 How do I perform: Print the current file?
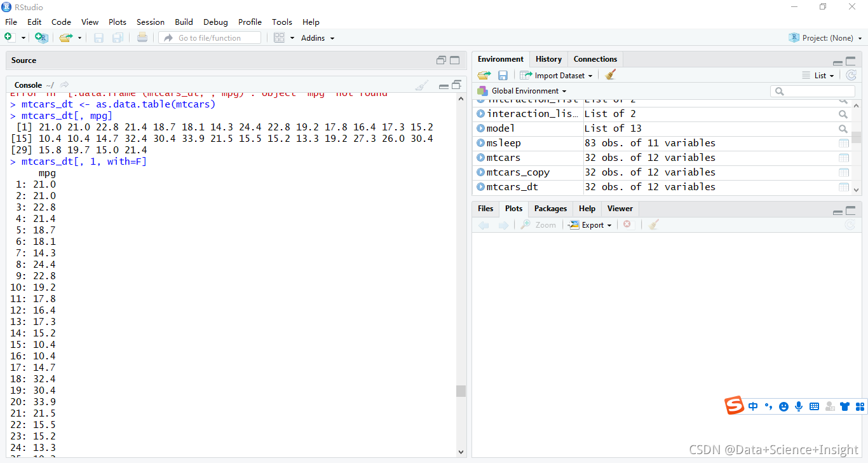(141, 38)
